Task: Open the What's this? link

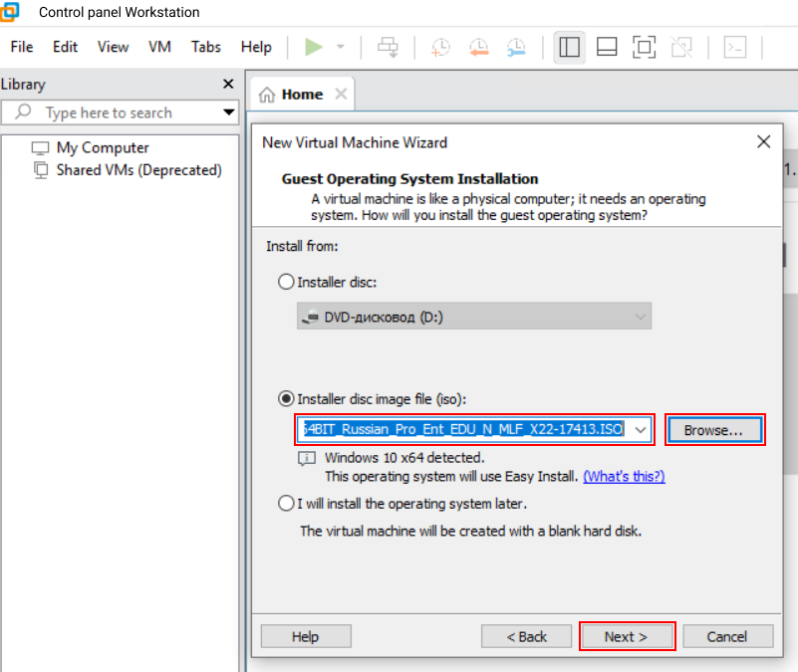Action: tap(624, 477)
